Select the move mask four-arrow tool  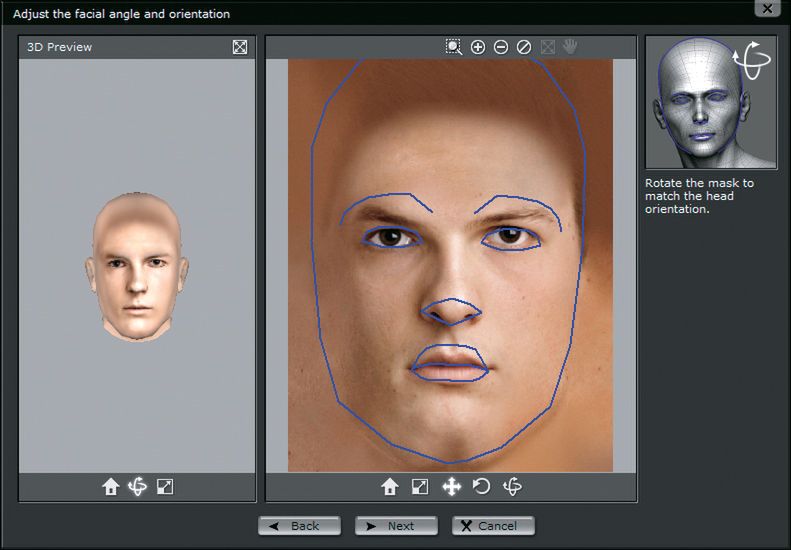tap(451, 487)
